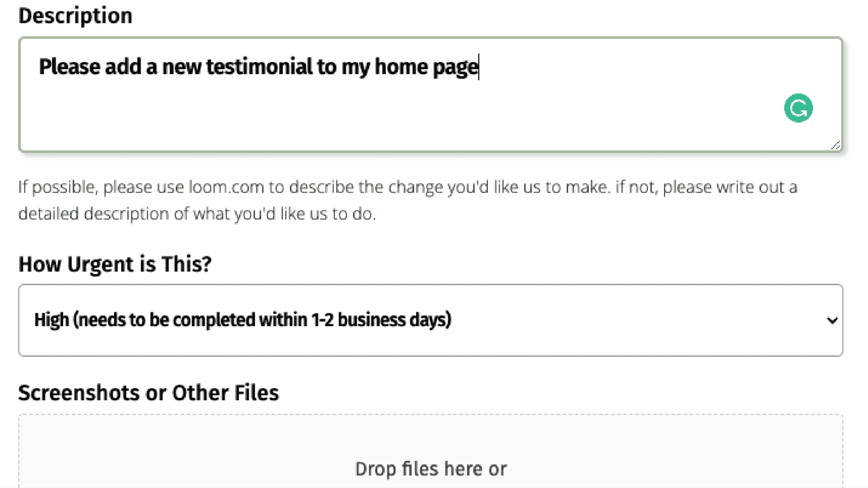Click the green Grammarly icon
Image resolution: width=868 pixels, height=488 pixels.
[x=798, y=108]
